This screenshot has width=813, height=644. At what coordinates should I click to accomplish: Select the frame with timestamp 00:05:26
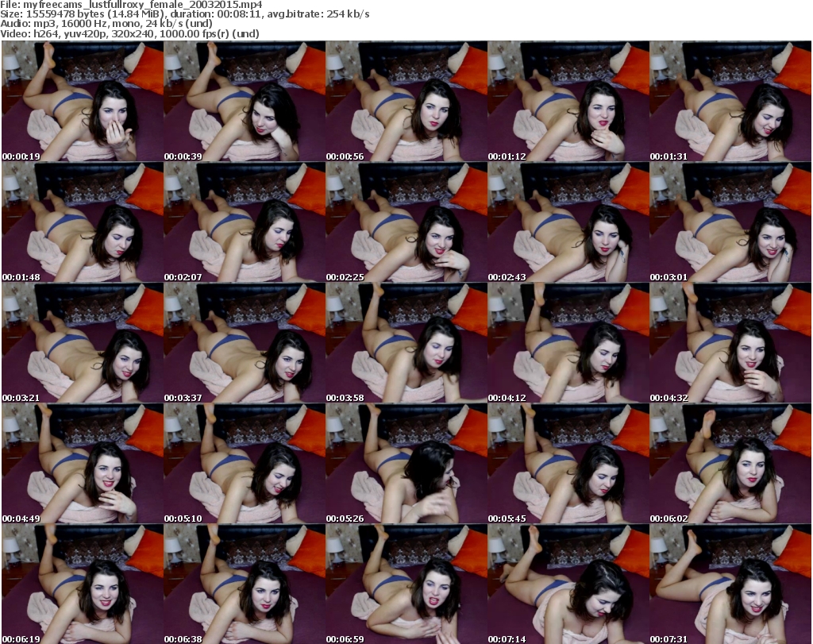click(406, 464)
